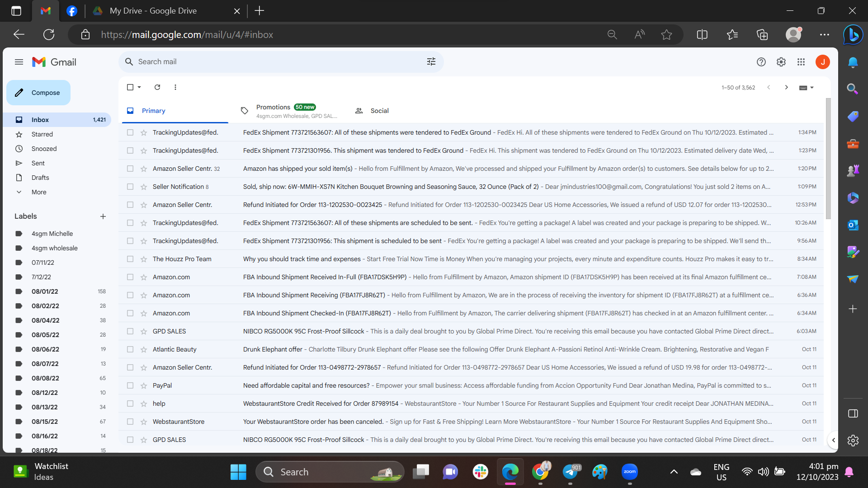Check the select-all emails checkbox
This screenshot has height=488, width=868.
130,87
